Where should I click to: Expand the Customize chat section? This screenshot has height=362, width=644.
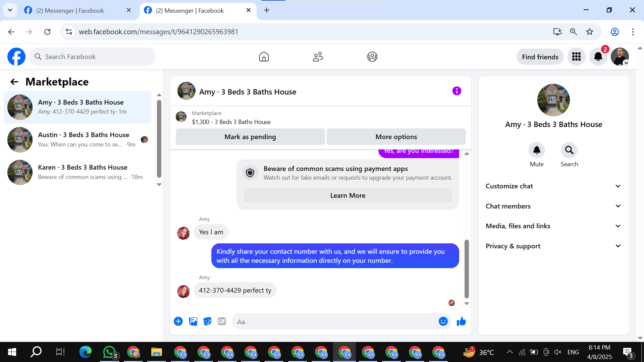click(553, 186)
